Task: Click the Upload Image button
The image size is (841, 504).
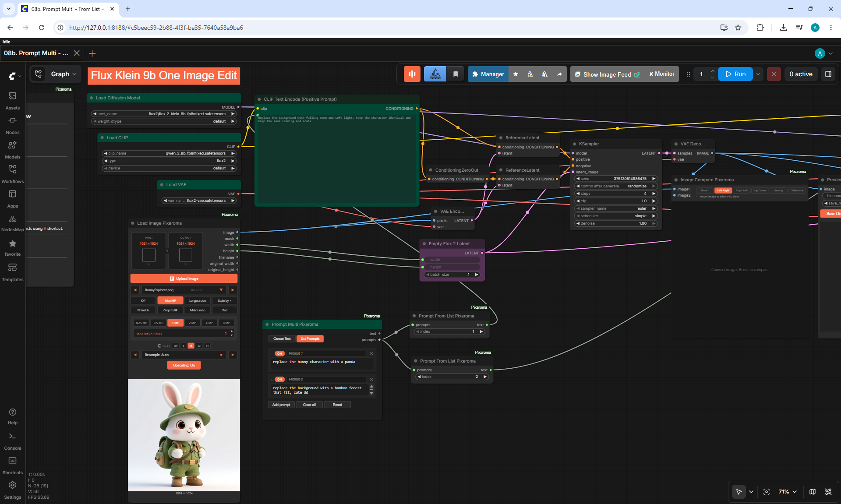Action: [x=184, y=278]
